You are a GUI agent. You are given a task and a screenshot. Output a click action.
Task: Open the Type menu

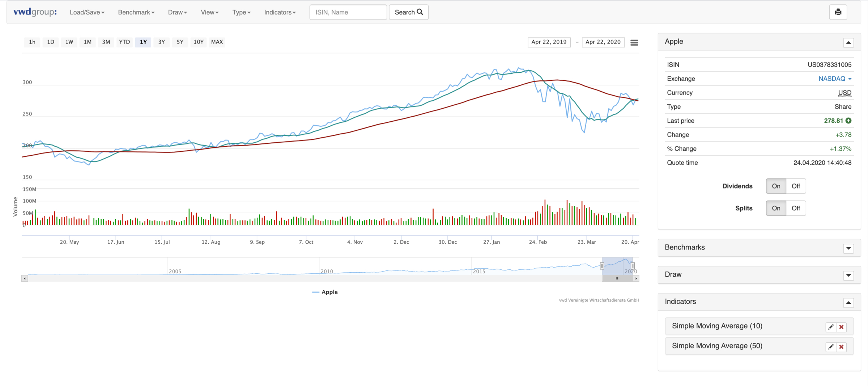click(x=241, y=12)
